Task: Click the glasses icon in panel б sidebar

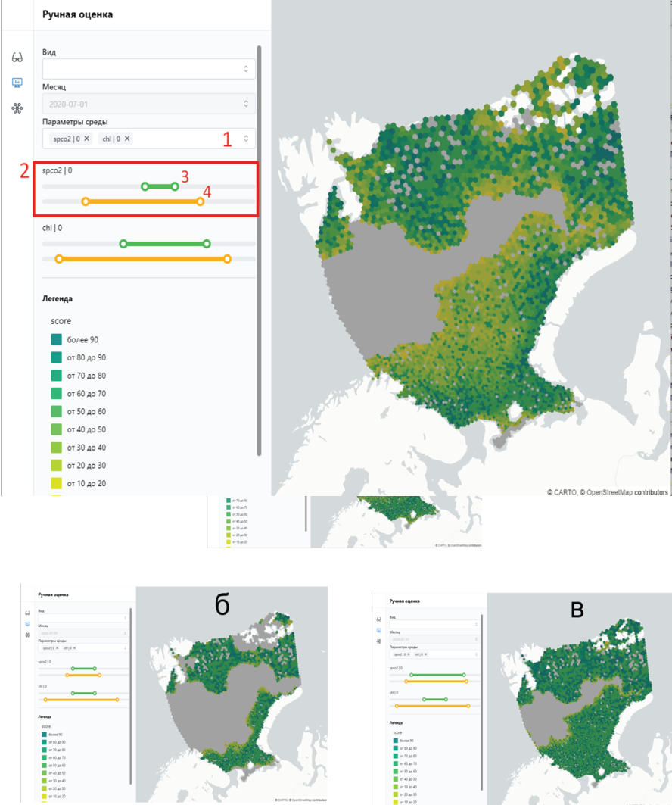Action: click(x=28, y=612)
